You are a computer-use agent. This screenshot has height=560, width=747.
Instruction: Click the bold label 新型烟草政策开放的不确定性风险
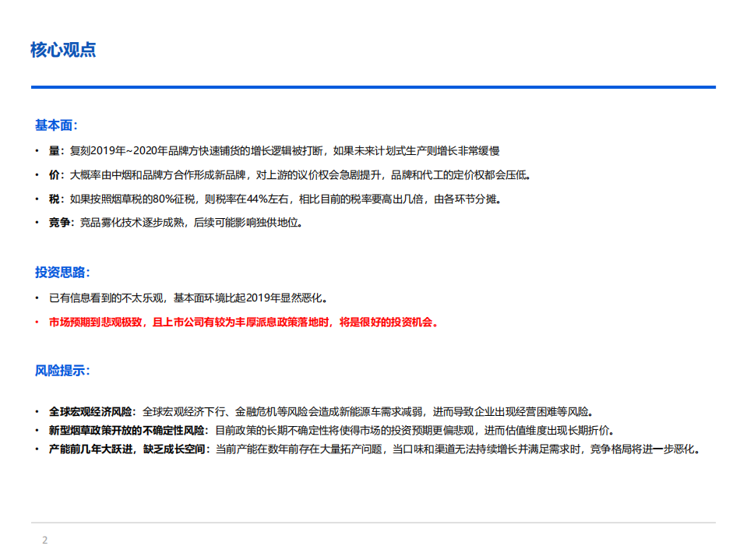point(129,430)
